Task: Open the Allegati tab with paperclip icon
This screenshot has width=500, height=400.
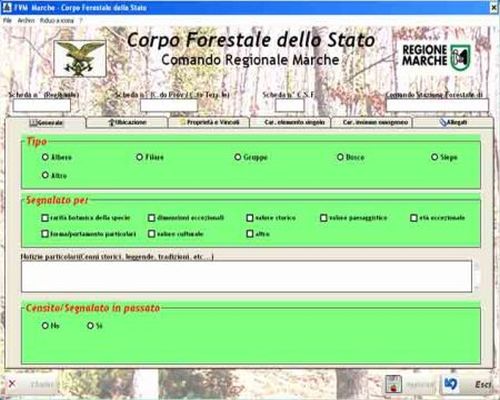Action: (x=453, y=122)
